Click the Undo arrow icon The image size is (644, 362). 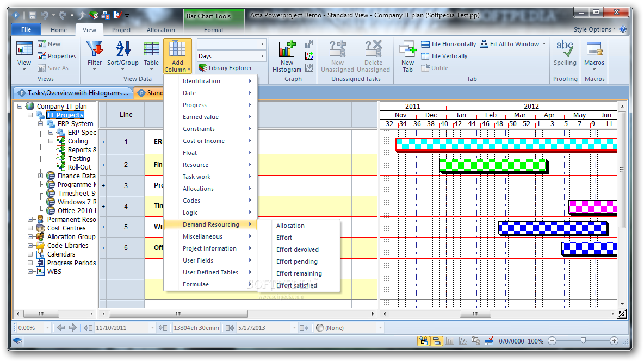45,16
